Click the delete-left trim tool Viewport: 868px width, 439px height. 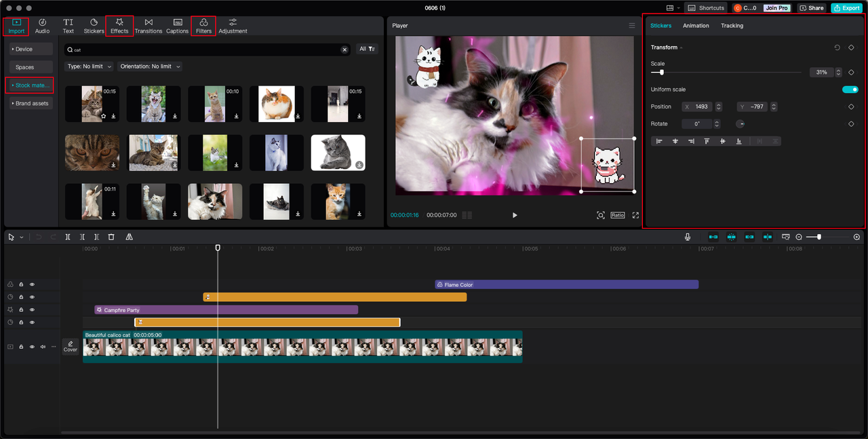pos(82,237)
